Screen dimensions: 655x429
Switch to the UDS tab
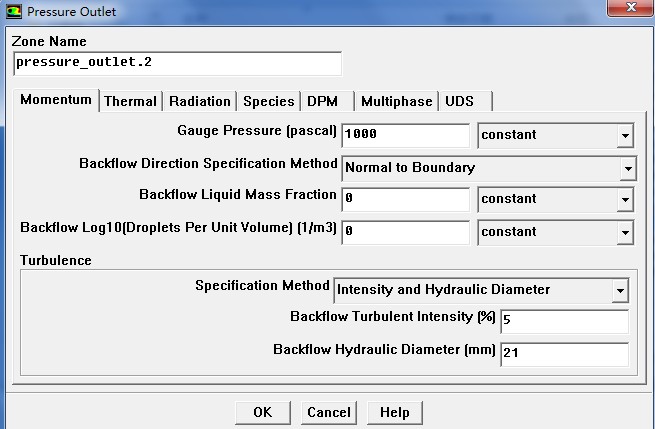[459, 101]
